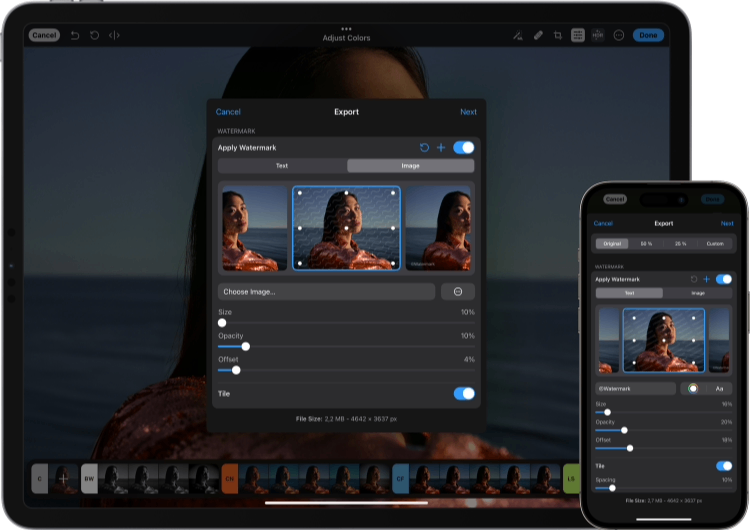Switch to the Text tab in iPad watermark

(282, 166)
